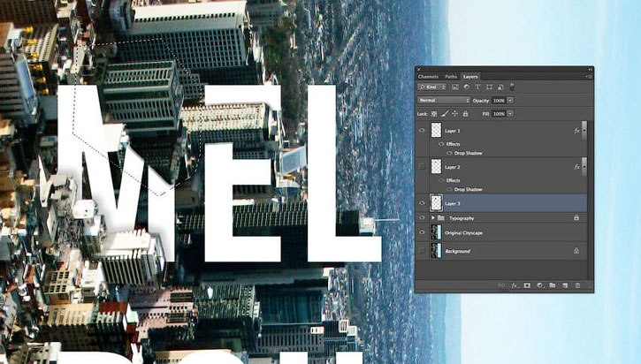Viewport: 641px width, 364px height.
Task: Add a layer style with the fx button
Action: coord(515,285)
